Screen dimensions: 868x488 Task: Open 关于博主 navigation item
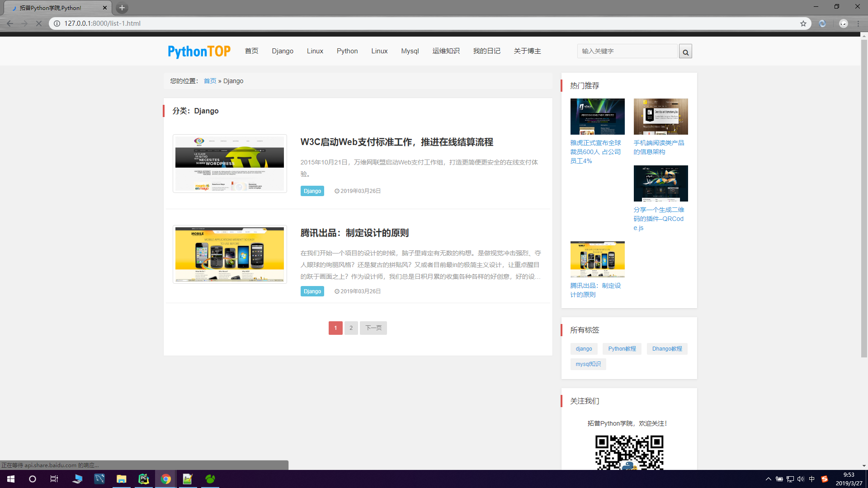527,51
